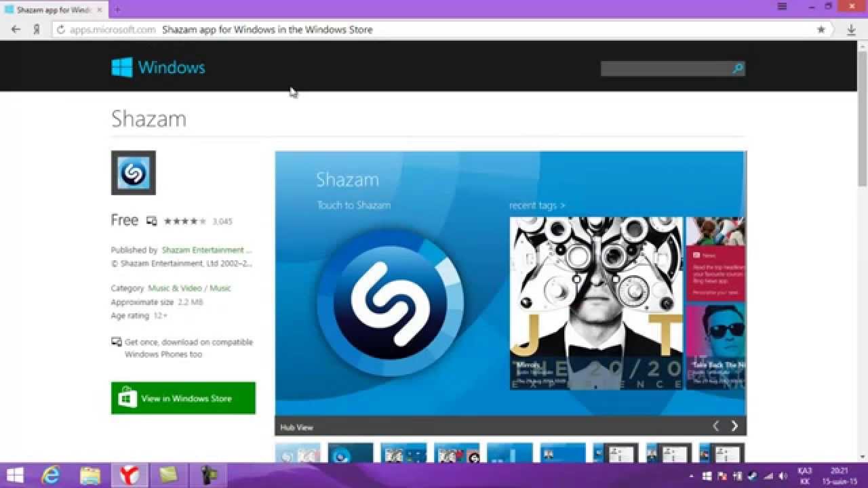Launch Internet Explorer from the taskbar
Image resolution: width=868 pixels, height=488 pixels.
pyautogui.click(x=51, y=475)
